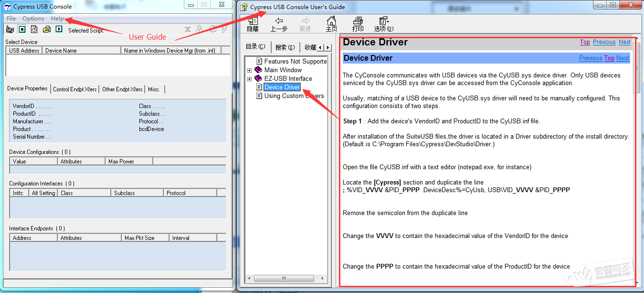
Task: Print the help topic (打印)
Action: [358, 24]
